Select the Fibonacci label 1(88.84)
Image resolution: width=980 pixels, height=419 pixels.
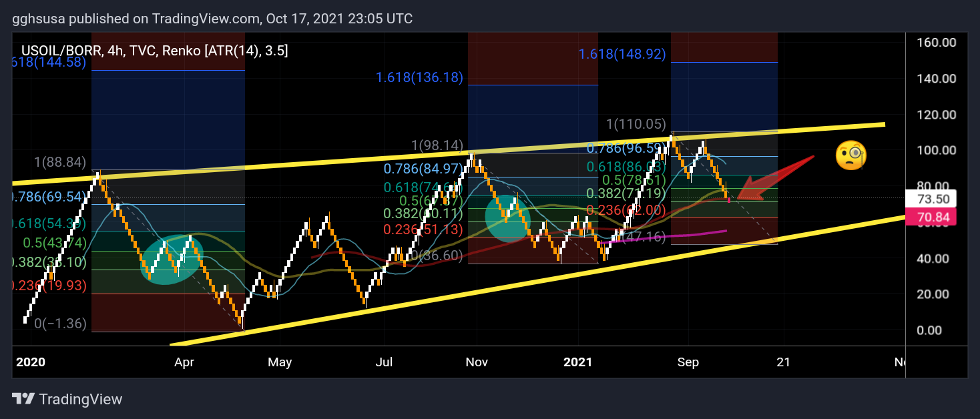coord(61,162)
